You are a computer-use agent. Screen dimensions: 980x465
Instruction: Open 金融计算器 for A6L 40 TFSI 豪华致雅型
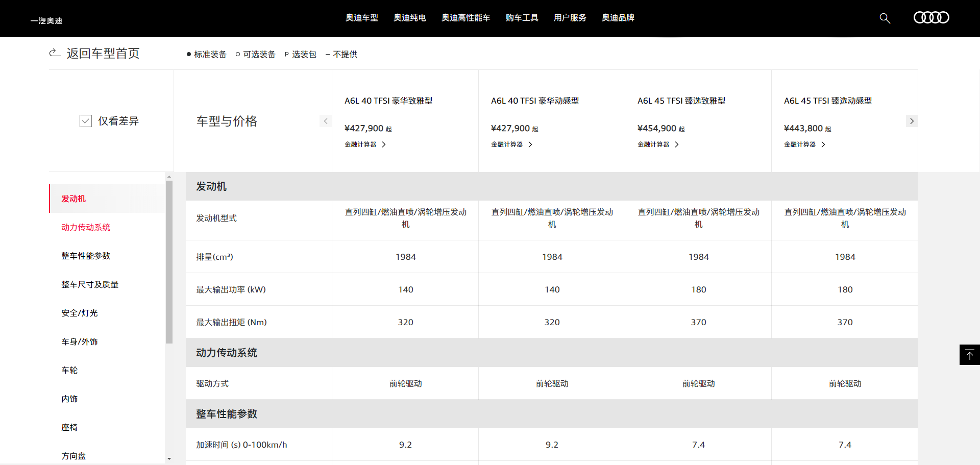coord(365,144)
